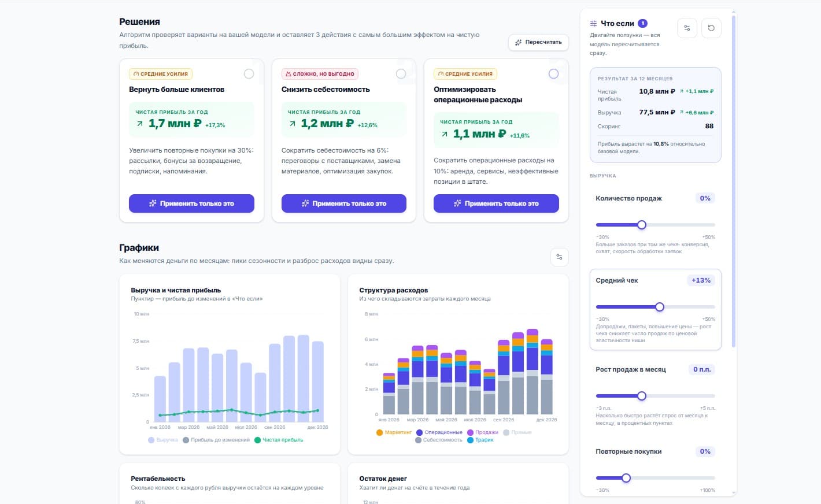This screenshot has height=504, width=821.
Task: Click the Остаток денег card title
Action: (383, 479)
